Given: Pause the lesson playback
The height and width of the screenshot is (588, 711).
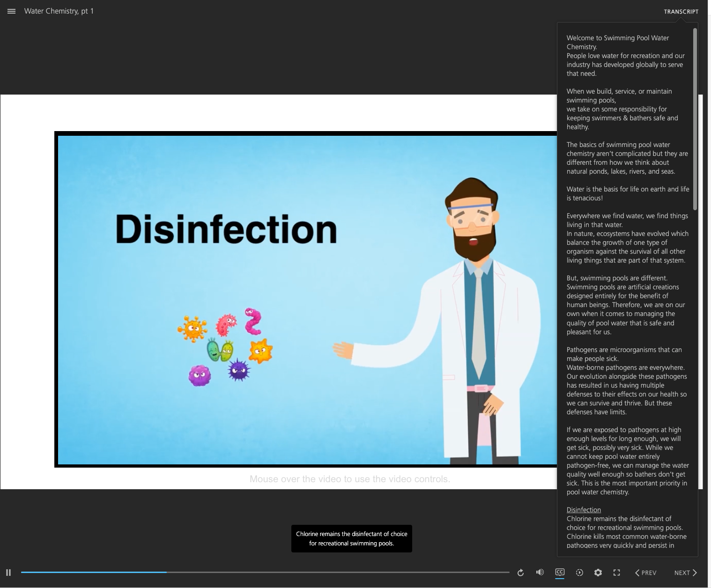Looking at the screenshot, I should [x=8, y=573].
